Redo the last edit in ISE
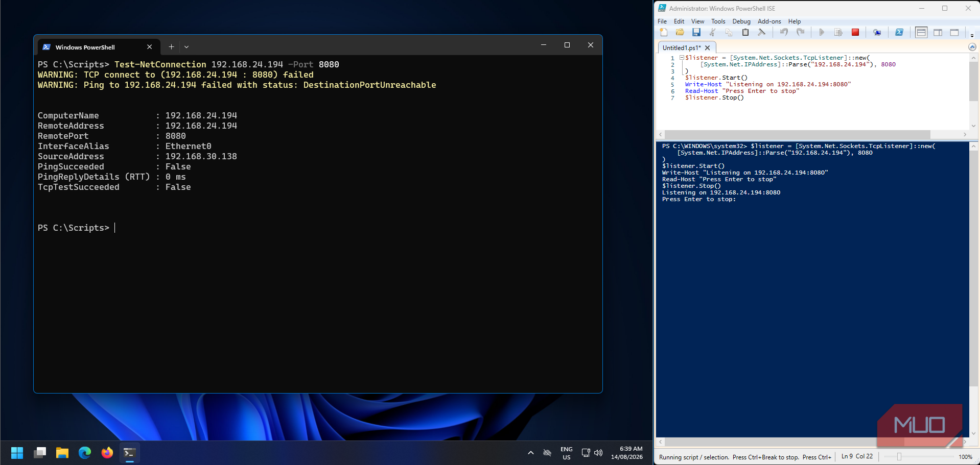980x465 pixels. click(800, 33)
